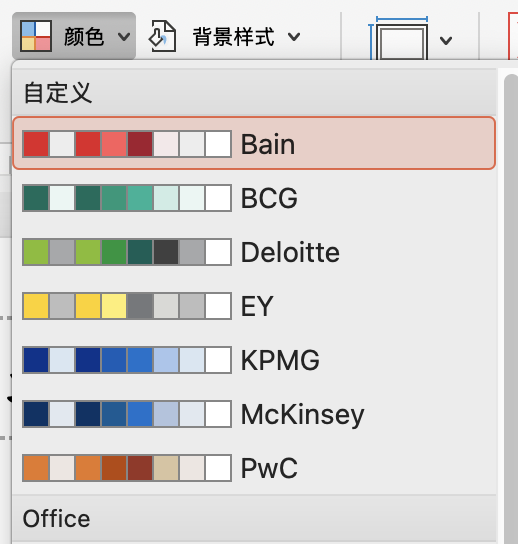Click the Background Styles paint icon
Viewport: 518px width, 544px height.
click(162, 36)
